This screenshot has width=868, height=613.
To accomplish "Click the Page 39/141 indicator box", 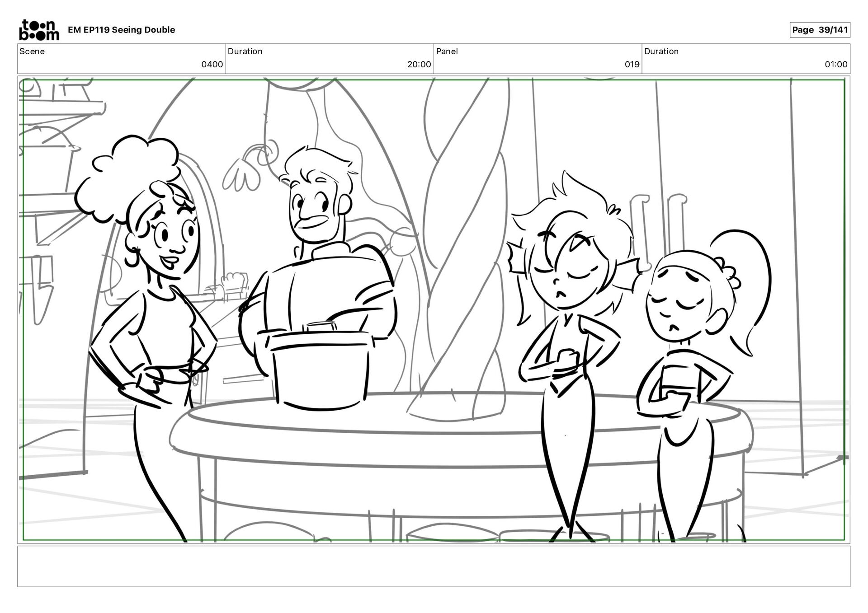I will point(819,30).
